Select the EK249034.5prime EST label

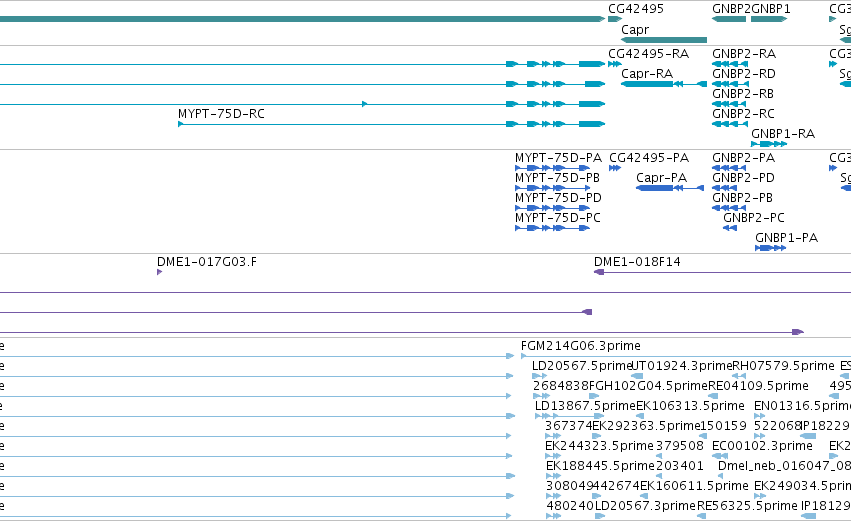click(x=802, y=486)
